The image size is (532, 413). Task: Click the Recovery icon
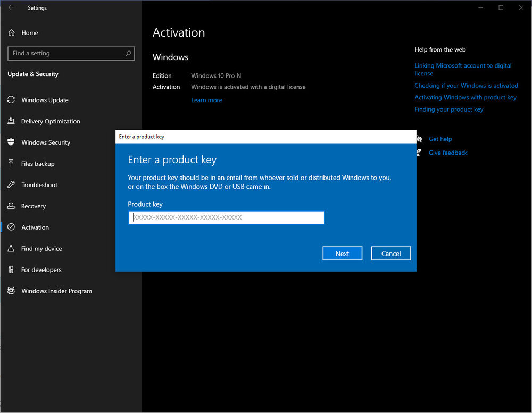click(x=11, y=206)
